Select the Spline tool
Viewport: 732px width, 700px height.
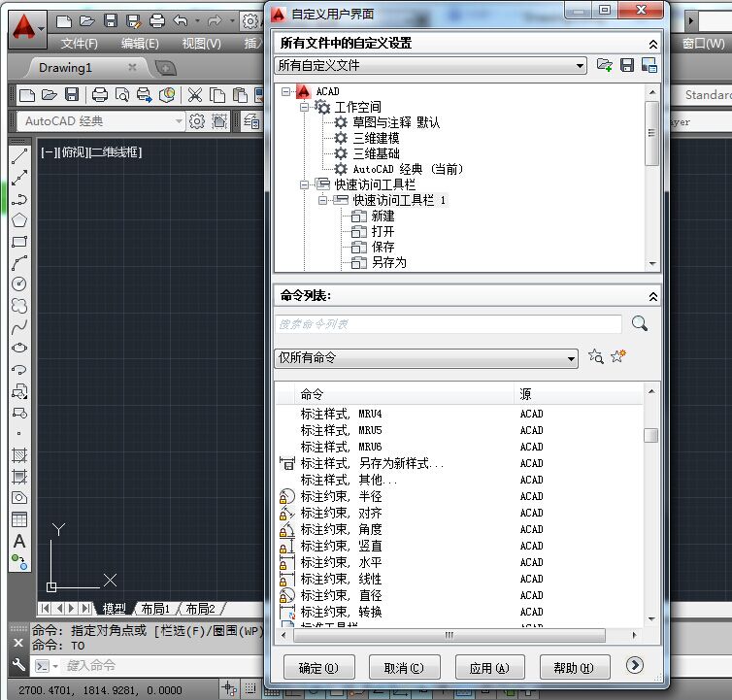pyautogui.click(x=19, y=327)
